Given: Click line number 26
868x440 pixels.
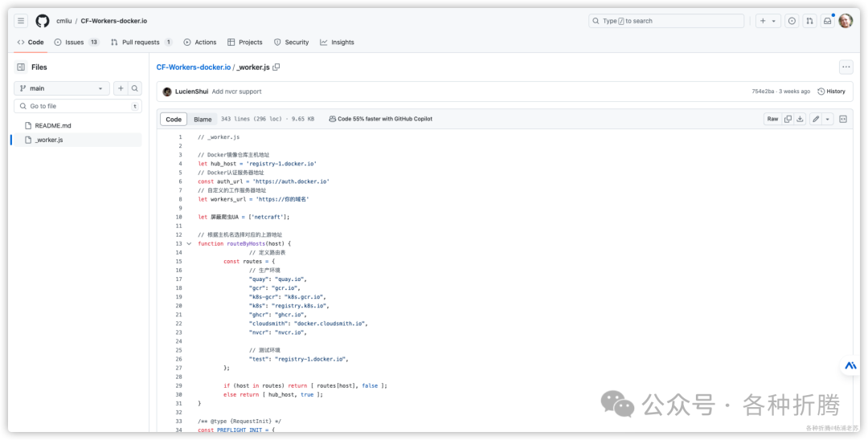Looking at the screenshot, I should pyautogui.click(x=178, y=359).
